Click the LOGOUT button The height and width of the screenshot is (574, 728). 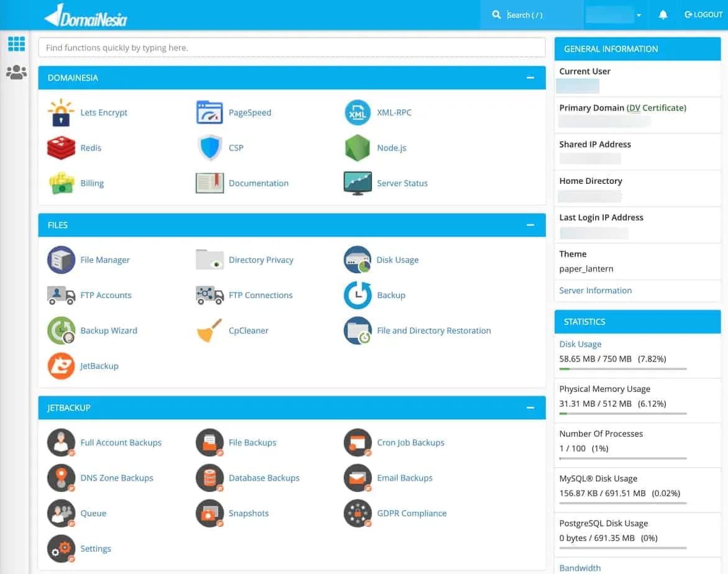[x=703, y=14]
